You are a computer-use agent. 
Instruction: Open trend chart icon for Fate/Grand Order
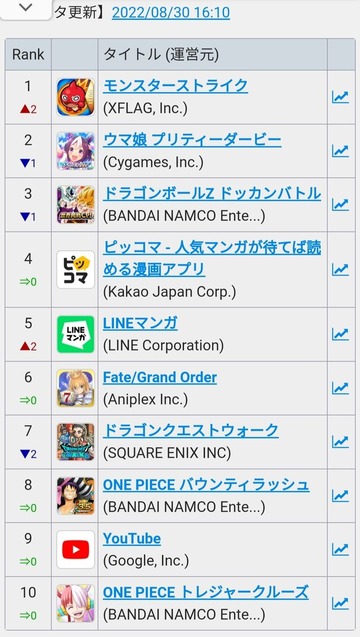point(340,388)
